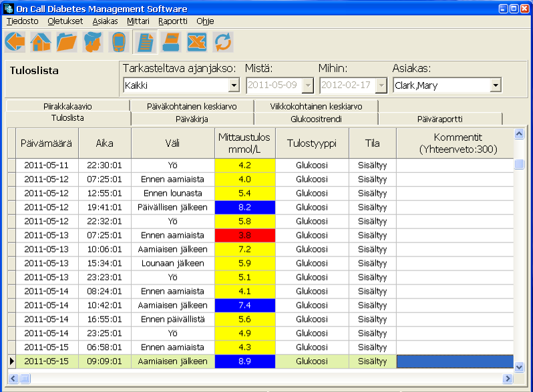Select the blue 7.4 result cell
Image resolution: width=533 pixels, height=392 pixels.
coord(244,305)
